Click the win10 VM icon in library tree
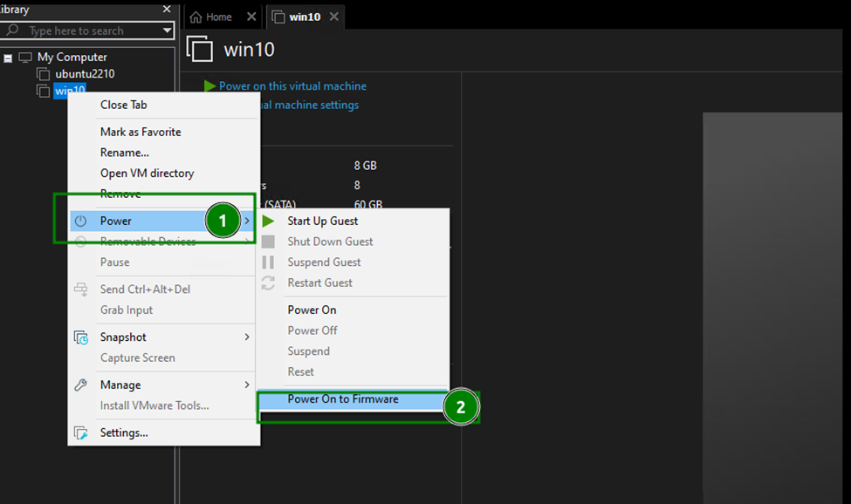This screenshot has width=851, height=504. coord(43,91)
